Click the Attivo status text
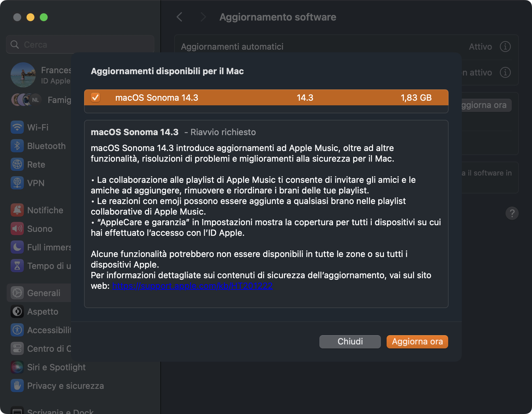 pos(480,47)
